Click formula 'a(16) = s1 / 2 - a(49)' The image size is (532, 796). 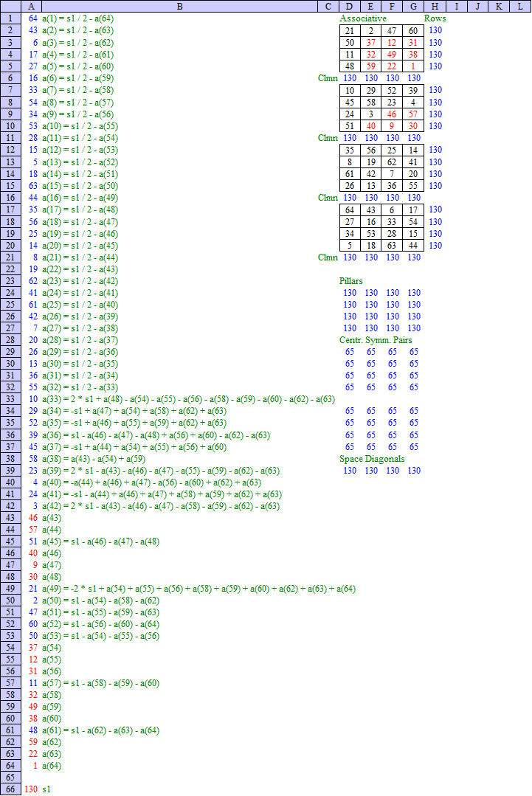pyautogui.click(x=80, y=198)
